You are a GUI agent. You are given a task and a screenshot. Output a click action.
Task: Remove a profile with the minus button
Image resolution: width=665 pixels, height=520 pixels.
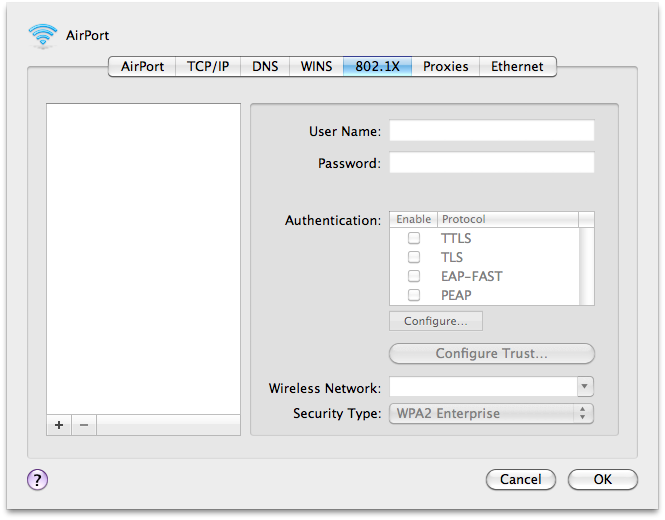click(84, 425)
